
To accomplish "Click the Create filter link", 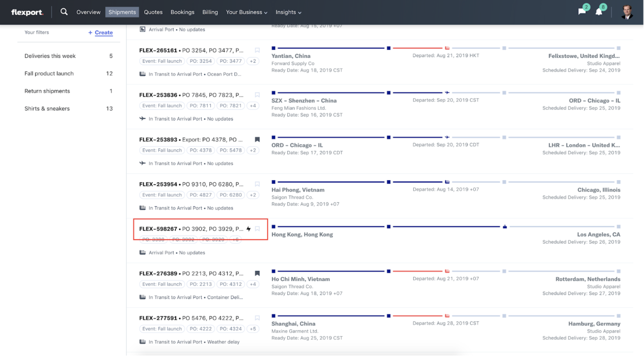I will click(x=103, y=32).
